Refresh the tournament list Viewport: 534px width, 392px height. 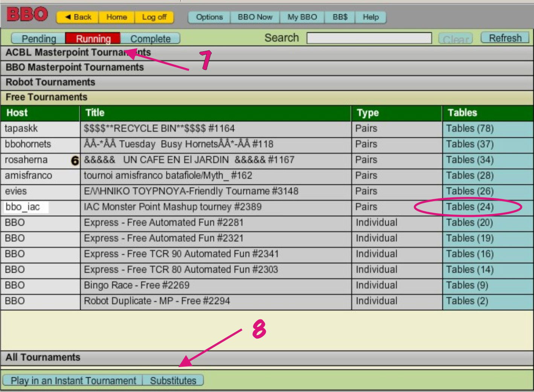coord(505,38)
